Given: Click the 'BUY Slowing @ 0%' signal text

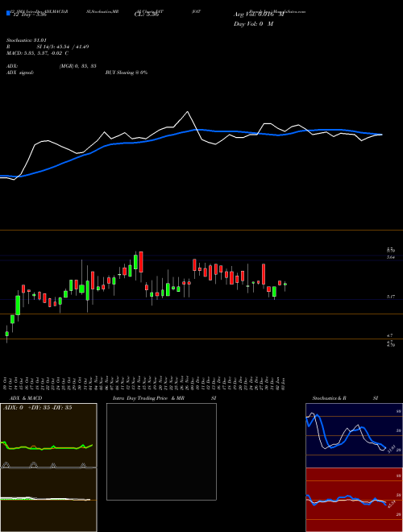Looking at the screenshot, I should click(127, 73).
